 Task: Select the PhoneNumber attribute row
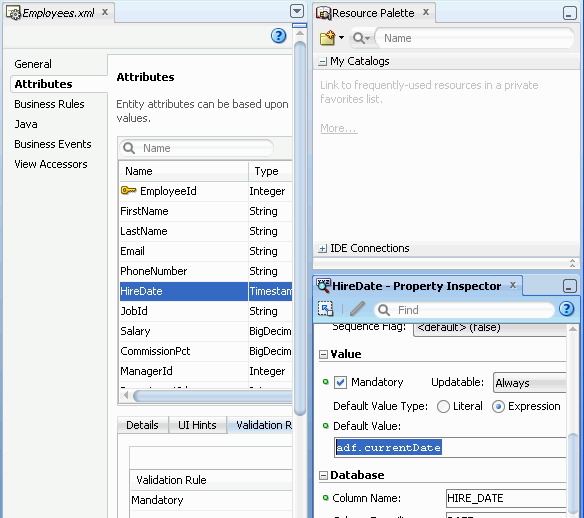point(206,271)
